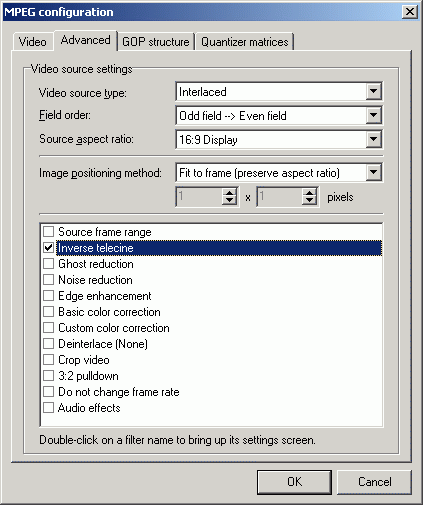Image resolution: width=423 pixels, height=505 pixels.
Task: Switch to the Video tab
Action: pos(33,42)
